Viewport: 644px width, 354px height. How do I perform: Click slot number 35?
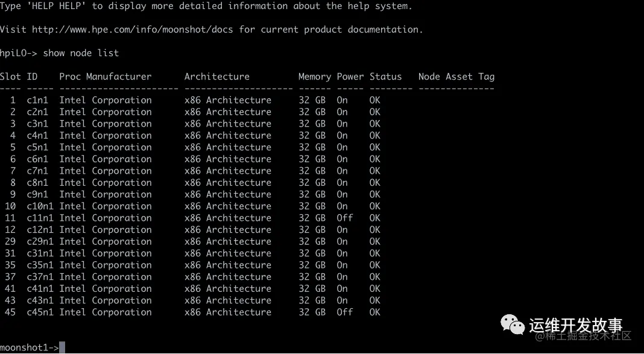pos(10,265)
